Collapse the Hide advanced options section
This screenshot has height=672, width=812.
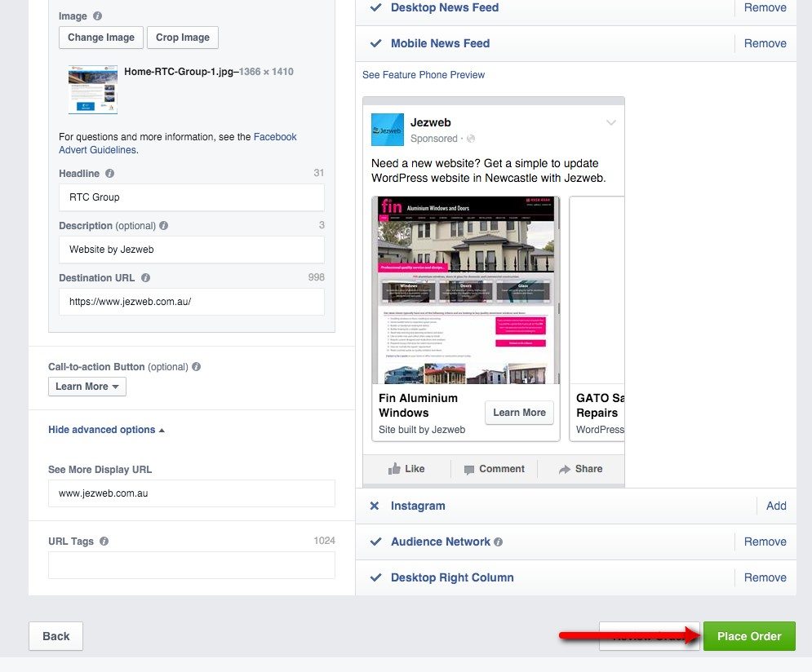(x=105, y=429)
